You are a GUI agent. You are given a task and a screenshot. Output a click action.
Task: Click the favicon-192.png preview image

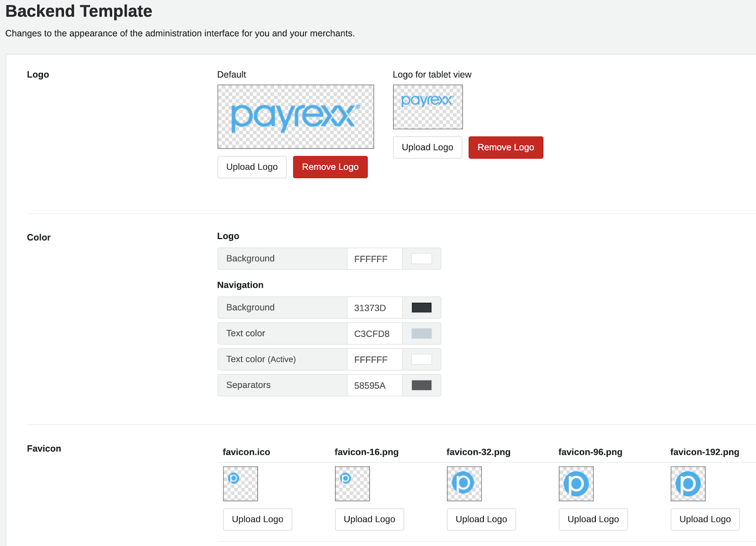point(688,484)
